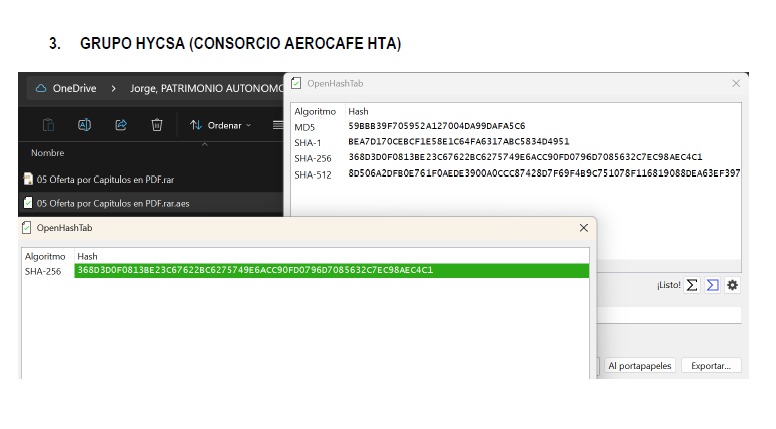Click the MD5 hash value 59BBB39F...
The width and height of the screenshot is (776, 429).
(436, 126)
